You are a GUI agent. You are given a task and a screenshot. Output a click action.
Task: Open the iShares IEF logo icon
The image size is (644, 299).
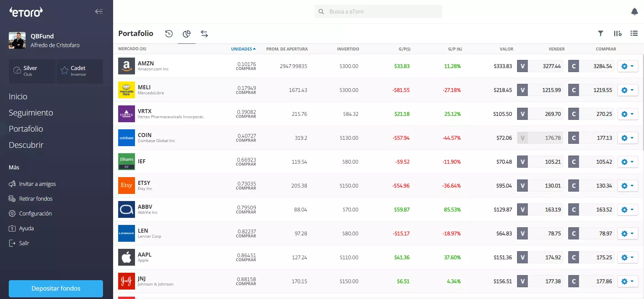127,162
